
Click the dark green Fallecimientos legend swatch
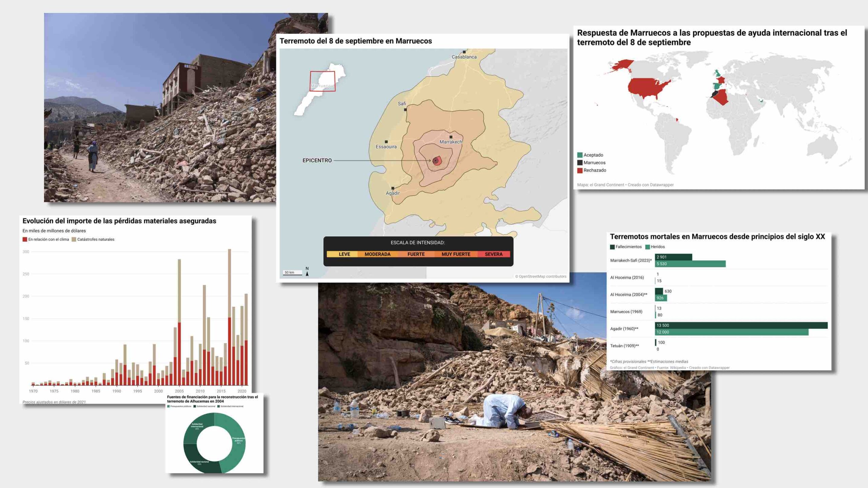pyautogui.click(x=612, y=247)
